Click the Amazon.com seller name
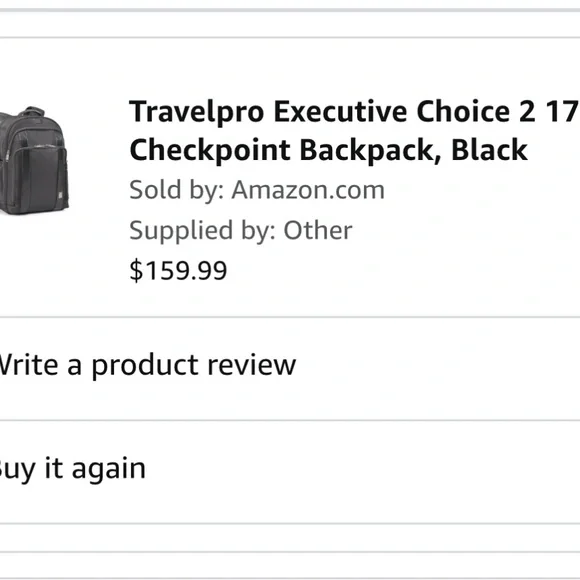580x580 pixels. click(308, 190)
